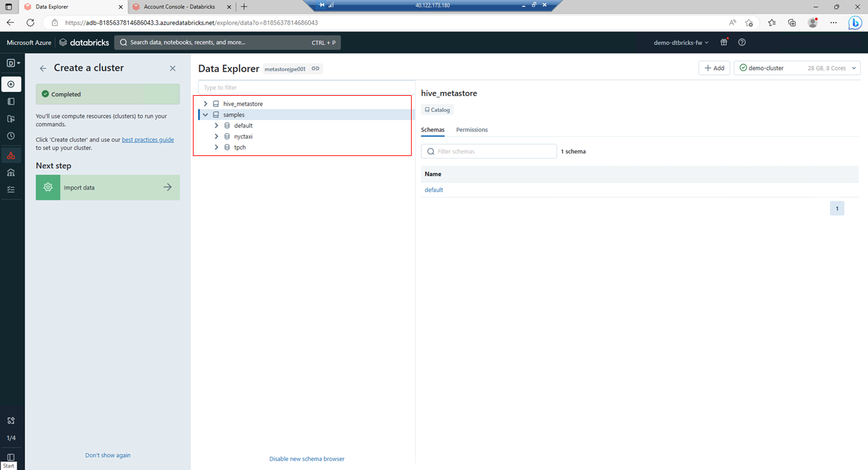Click Disable new schema browser link
The image size is (868, 470).
tap(307, 459)
